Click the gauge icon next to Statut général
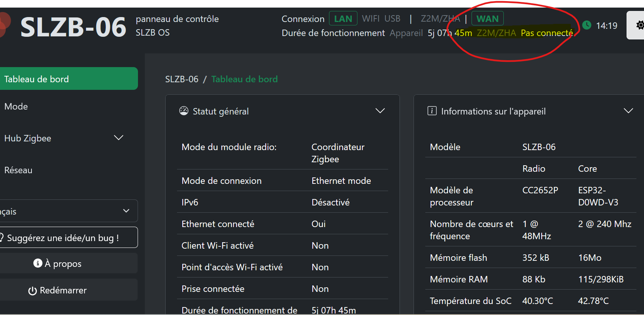The image size is (644, 315). point(184,111)
